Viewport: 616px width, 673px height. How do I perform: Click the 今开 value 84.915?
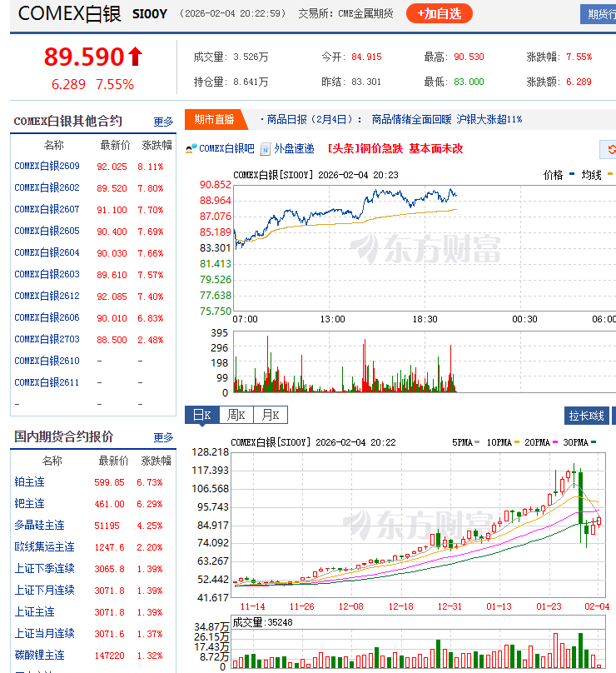click(366, 57)
